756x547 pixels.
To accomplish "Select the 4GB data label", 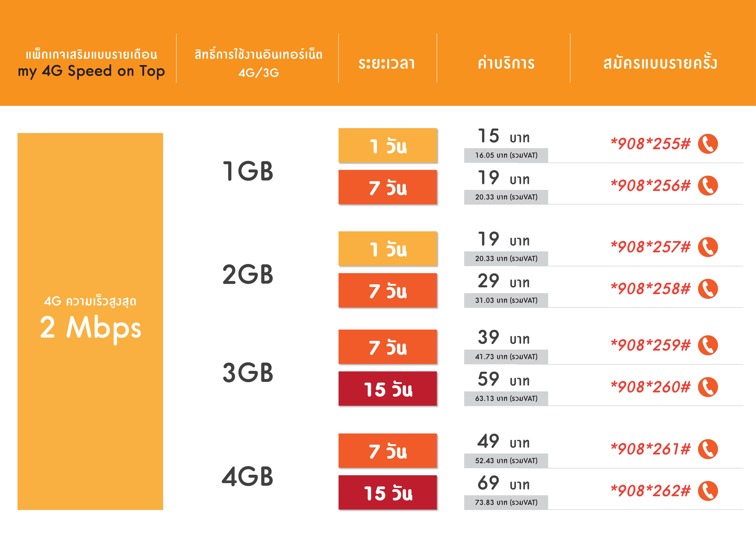I will (x=248, y=476).
